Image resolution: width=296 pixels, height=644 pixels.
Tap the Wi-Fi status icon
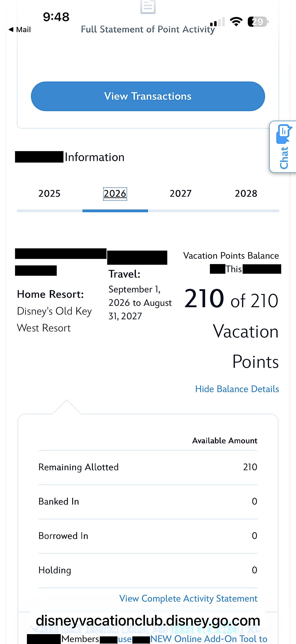click(x=236, y=22)
